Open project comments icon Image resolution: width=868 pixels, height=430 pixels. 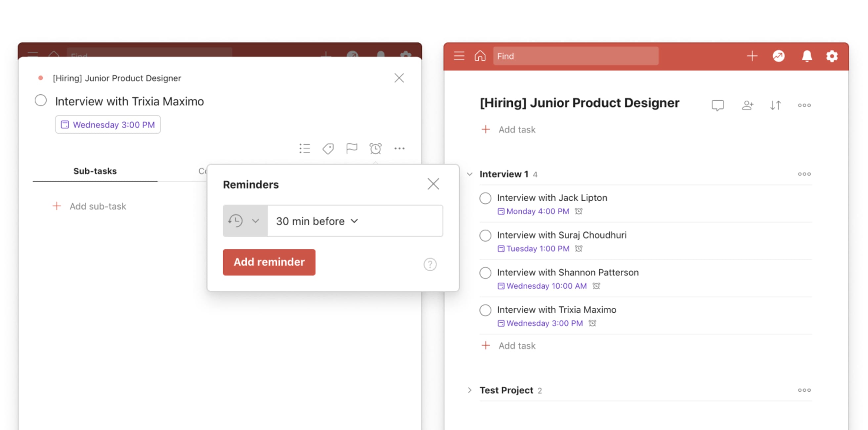[717, 105]
